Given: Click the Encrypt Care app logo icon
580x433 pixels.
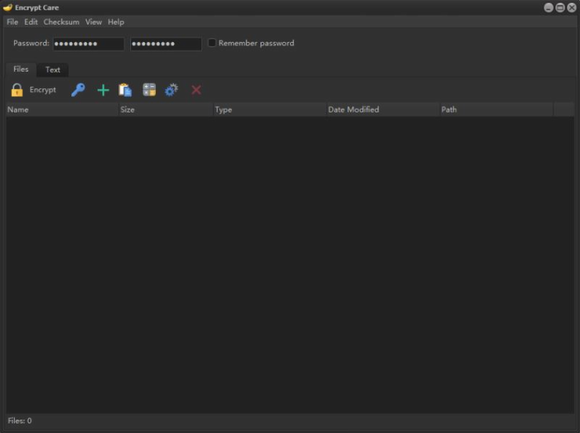Looking at the screenshot, I should (7, 7).
